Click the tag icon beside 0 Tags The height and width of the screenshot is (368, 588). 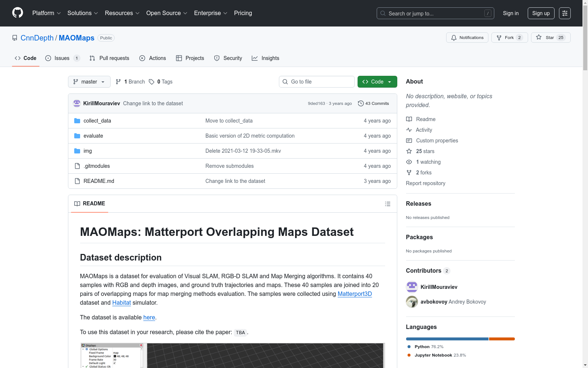click(x=151, y=82)
